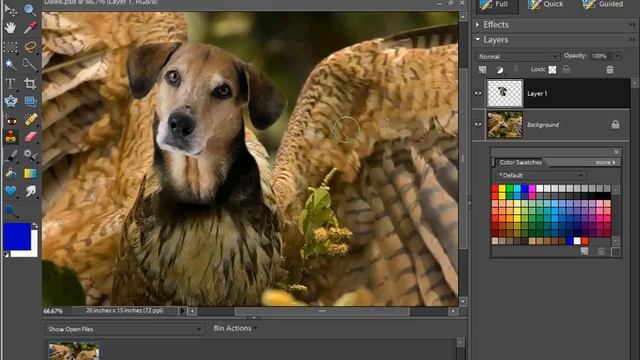Expand the Effects panel
The image size is (640, 360).
click(477, 24)
